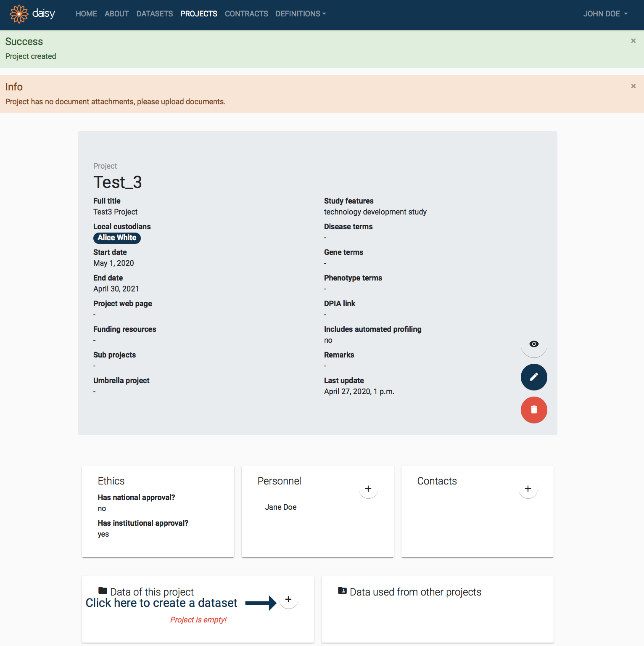The height and width of the screenshot is (646, 644).
Task: Create a dataset using the plus button
Action: (x=288, y=600)
